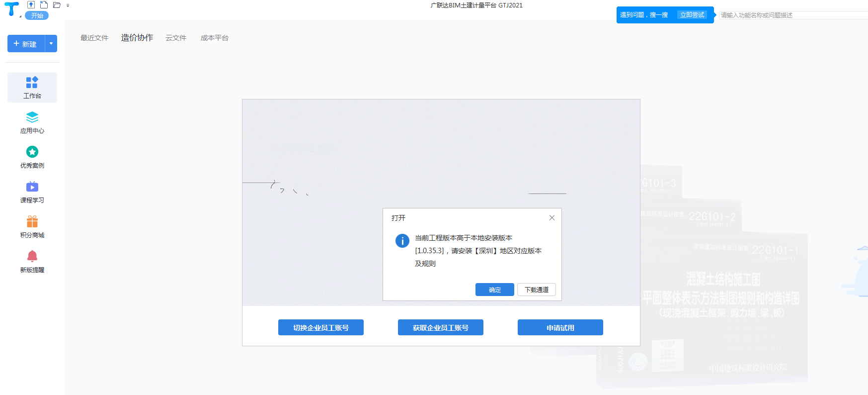The image size is (868, 395).
Task: Open 工作台 in the sidebar
Action: [x=32, y=88]
